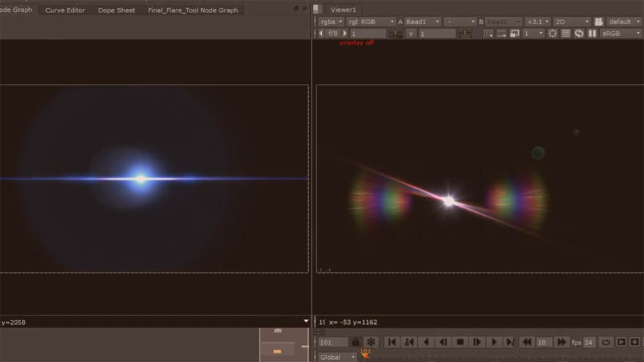
Task: Toggle proxy mode icon
Action: click(x=514, y=33)
